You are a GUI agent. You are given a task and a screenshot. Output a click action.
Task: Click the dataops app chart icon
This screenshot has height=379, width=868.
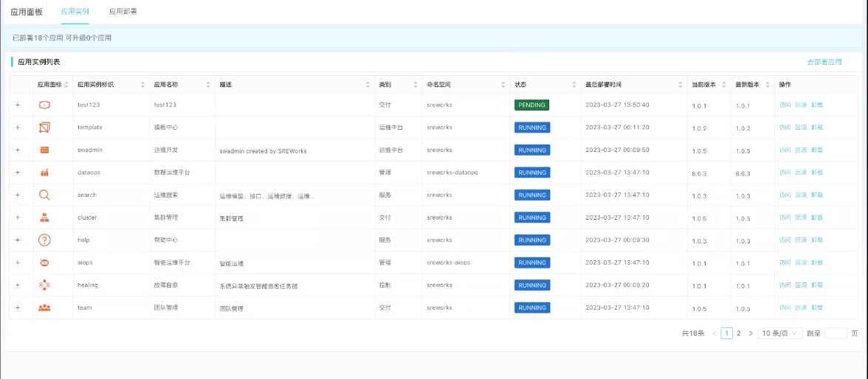44,173
